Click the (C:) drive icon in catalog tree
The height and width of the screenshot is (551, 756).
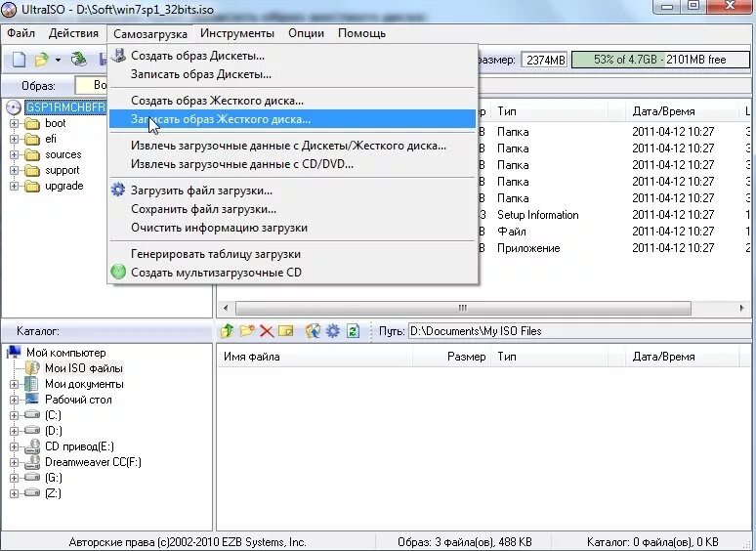tap(32, 414)
